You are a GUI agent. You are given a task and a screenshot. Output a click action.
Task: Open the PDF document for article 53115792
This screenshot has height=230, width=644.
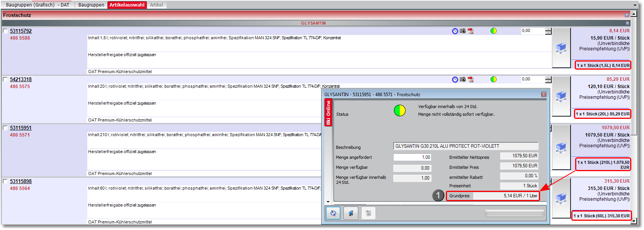pyautogui.click(x=470, y=31)
